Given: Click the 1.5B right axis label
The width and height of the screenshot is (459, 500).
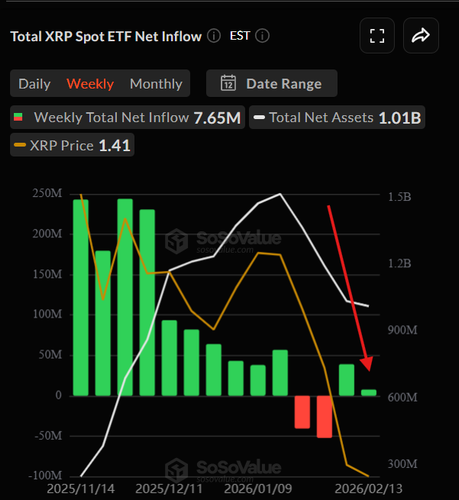Looking at the screenshot, I should tap(400, 197).
